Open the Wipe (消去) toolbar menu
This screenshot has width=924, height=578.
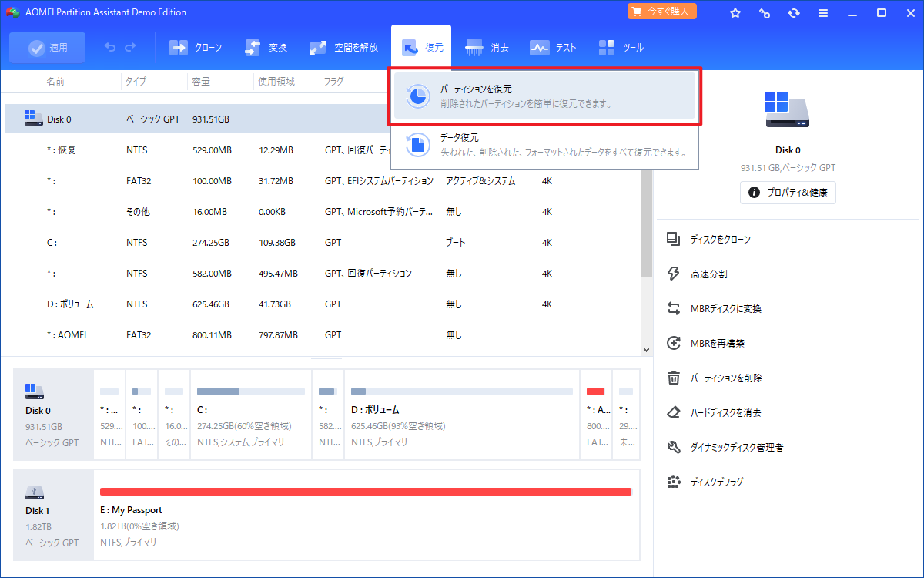[487, 48]
